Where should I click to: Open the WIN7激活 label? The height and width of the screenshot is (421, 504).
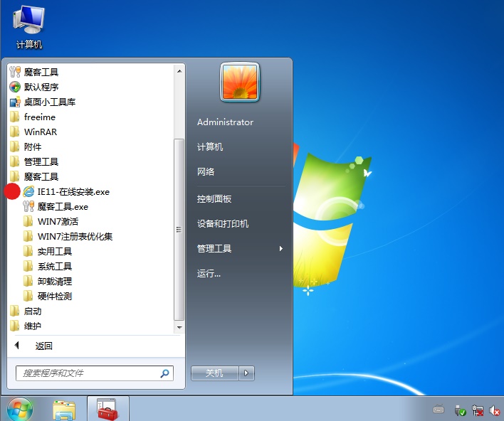point(58,222)
